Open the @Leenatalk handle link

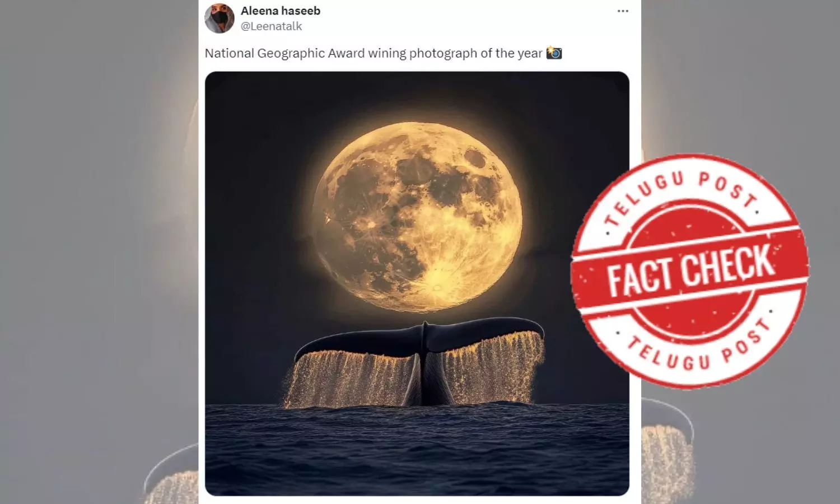[x=271, y=26]
